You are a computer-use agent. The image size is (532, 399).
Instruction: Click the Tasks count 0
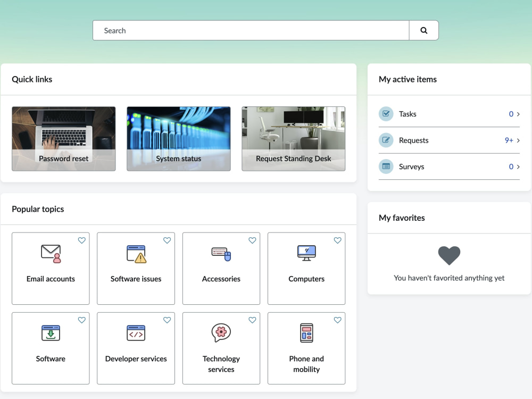(x=511, y=114)
